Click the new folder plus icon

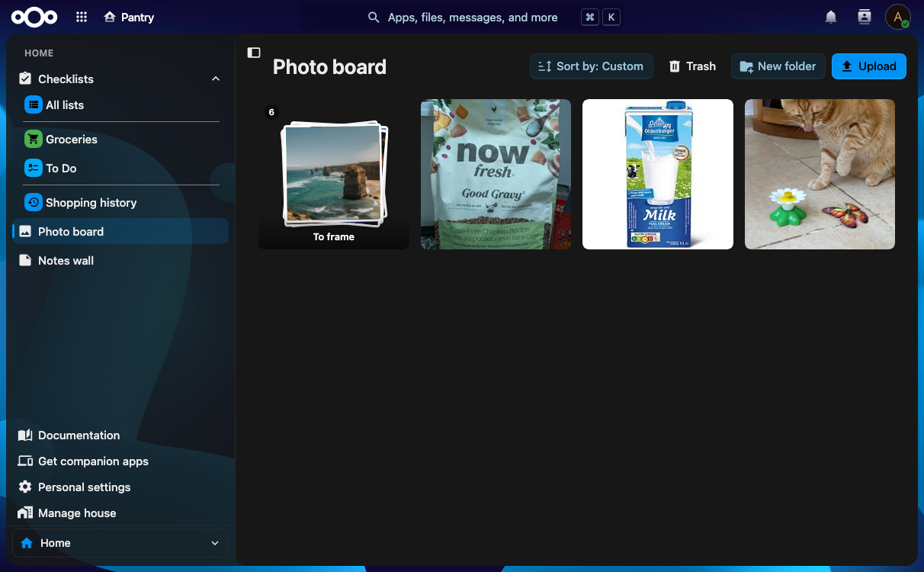pos(746,66)
